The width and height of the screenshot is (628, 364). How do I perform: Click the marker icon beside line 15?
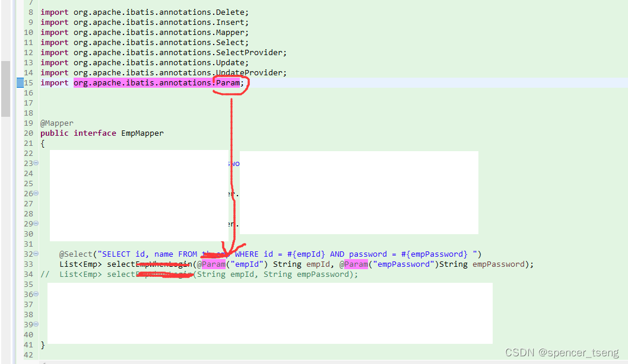(x=20, y=82)
